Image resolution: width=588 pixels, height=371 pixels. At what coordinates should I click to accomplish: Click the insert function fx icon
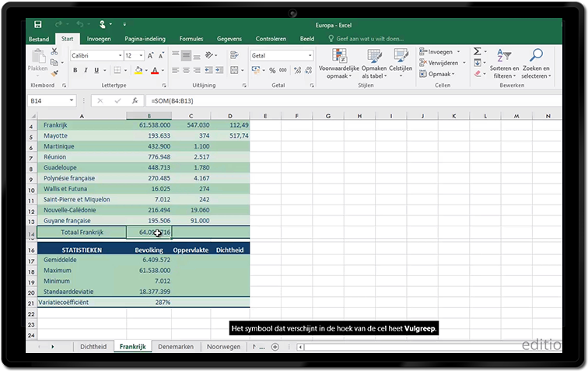pos(135,101)
